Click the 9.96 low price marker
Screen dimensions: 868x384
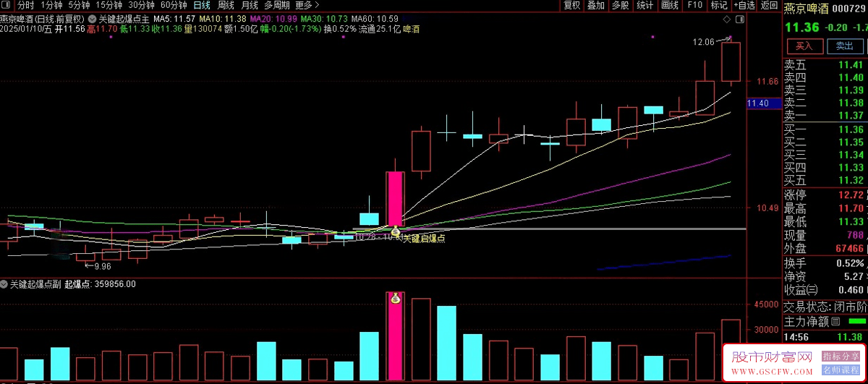[x=103, y=266]
